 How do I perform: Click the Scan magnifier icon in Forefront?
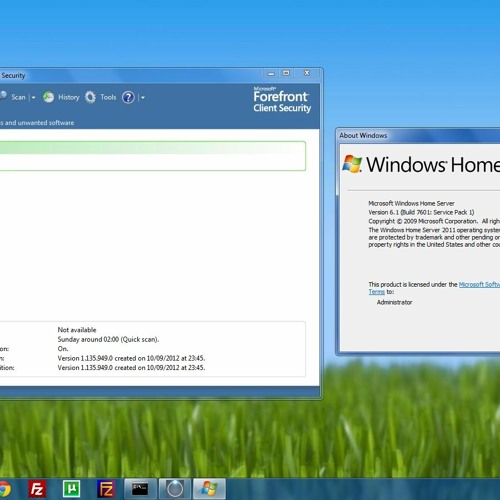3,97
